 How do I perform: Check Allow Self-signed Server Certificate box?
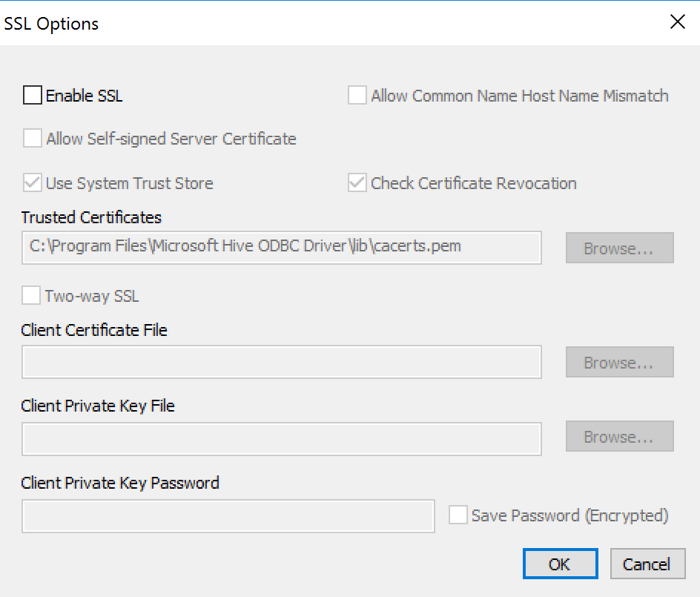[33, 138]
